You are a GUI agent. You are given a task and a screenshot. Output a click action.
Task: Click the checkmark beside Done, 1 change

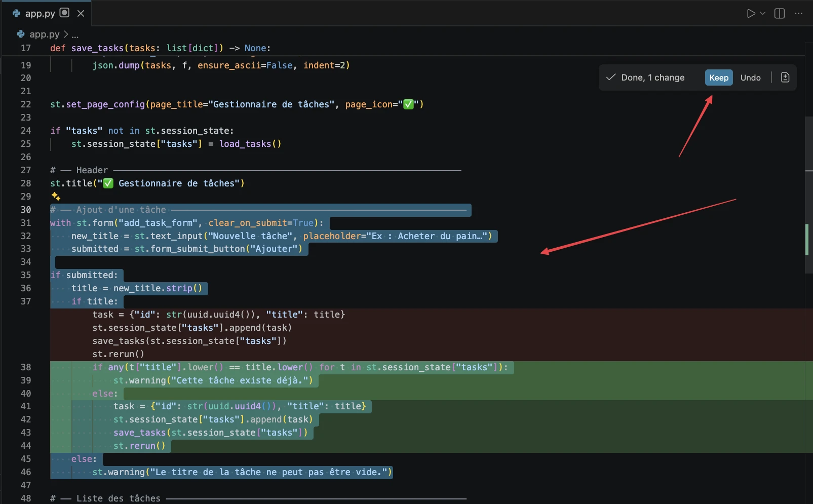click(x=611, y=77)
